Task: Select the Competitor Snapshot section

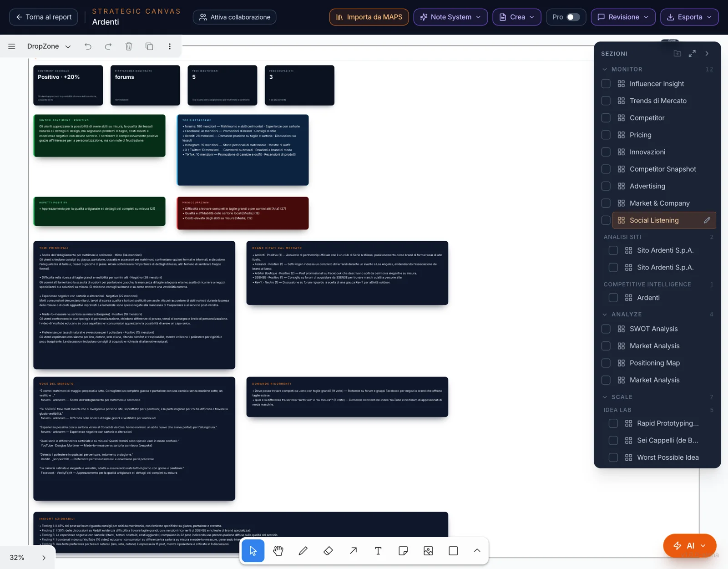Action: (663, 169)
